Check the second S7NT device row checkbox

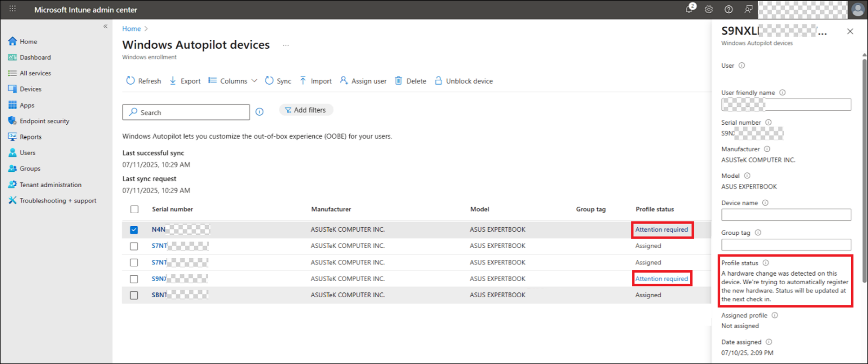tap(134, 263)
